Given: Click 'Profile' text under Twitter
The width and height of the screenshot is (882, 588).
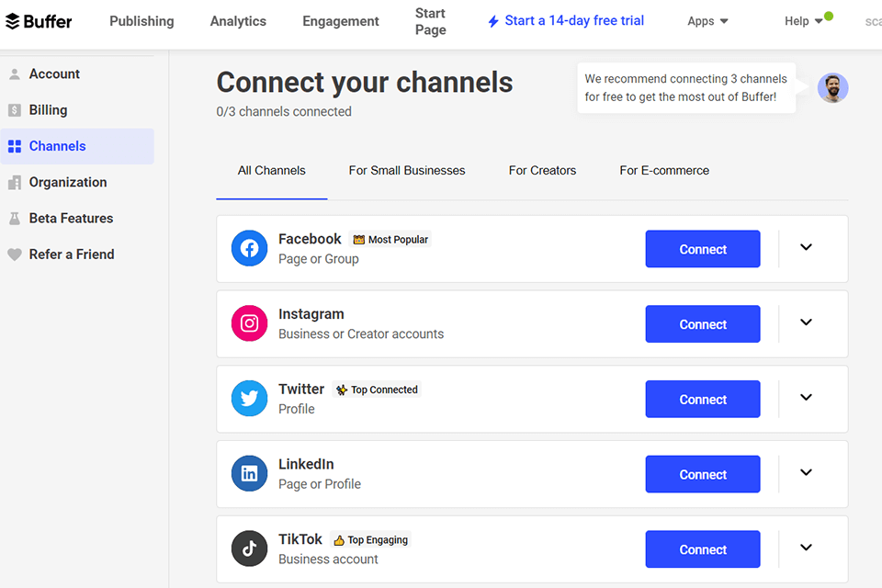Looking at the screenshot, I should [297, 409].
